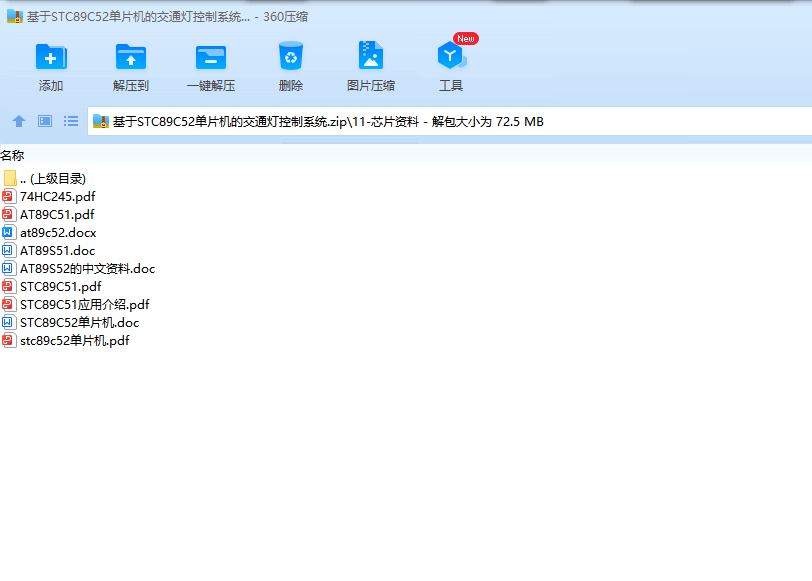
Task: Click the PDF icon beside STC89C51应用介绍.pdf
Action: 8,304
